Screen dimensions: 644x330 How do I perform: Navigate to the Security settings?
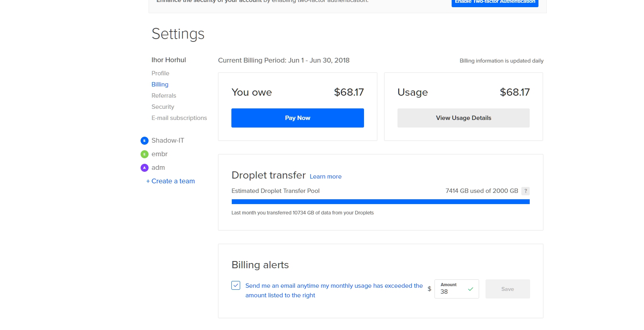(162, 107)
